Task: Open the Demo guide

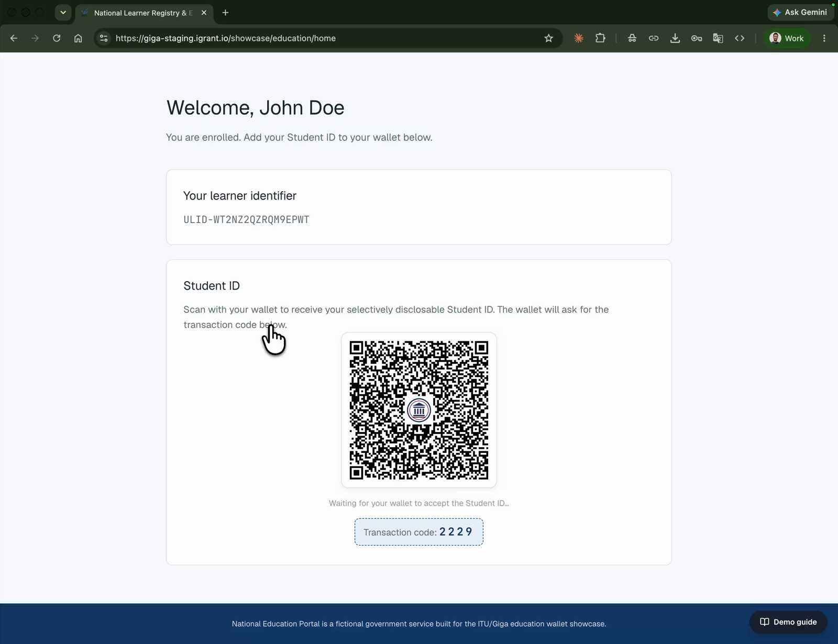Action: pyautogui.click(x=788, y=622)
